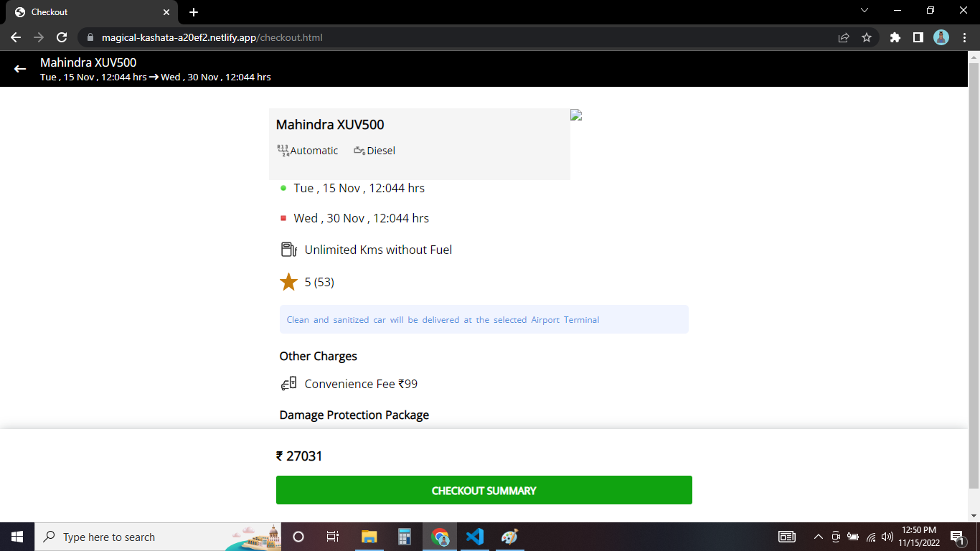
Task: Click the Diesel engine icon
Action: click(359, 151)
